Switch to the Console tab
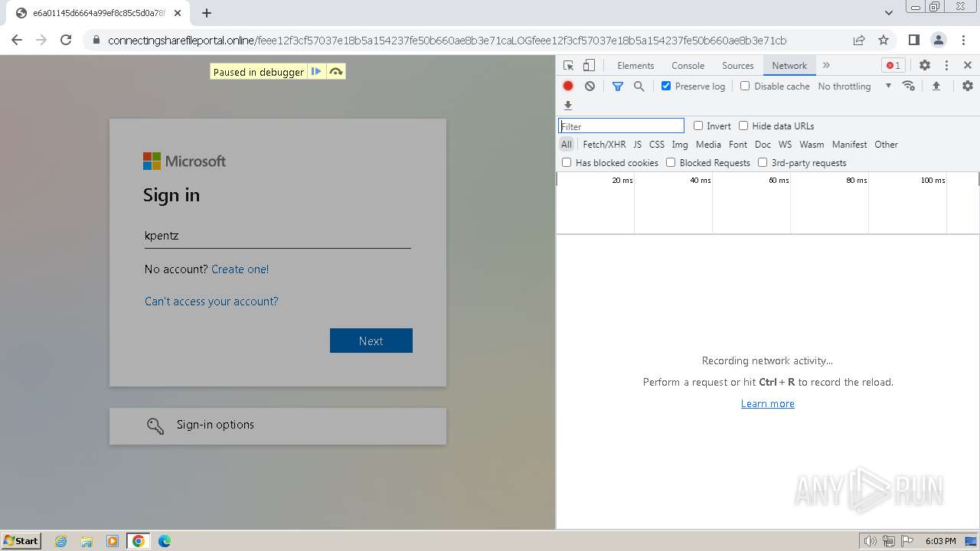This screenshot has height=551, width=980. tap(688, 66)
